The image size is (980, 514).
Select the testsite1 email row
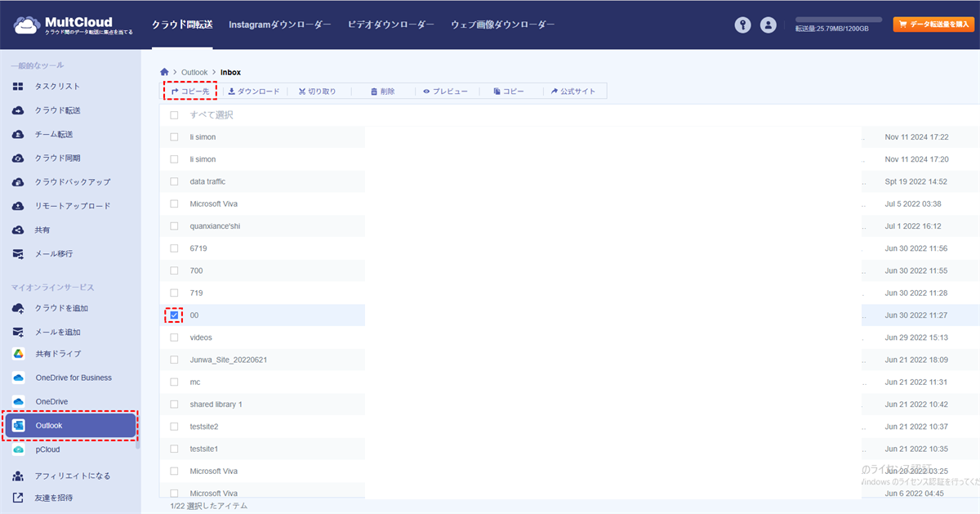[570, 449]
